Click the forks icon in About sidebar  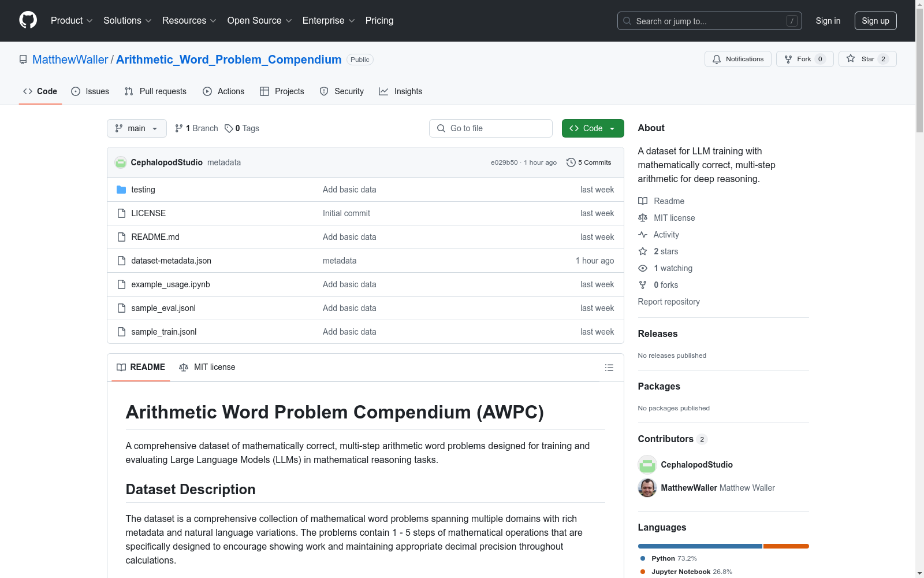click(x=643, y=285)
